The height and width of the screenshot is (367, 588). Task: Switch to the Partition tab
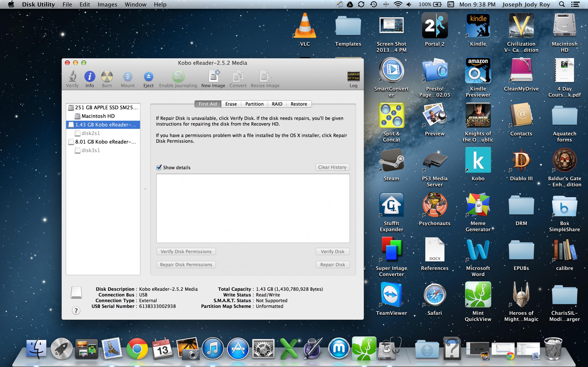(x=254, y=104)
